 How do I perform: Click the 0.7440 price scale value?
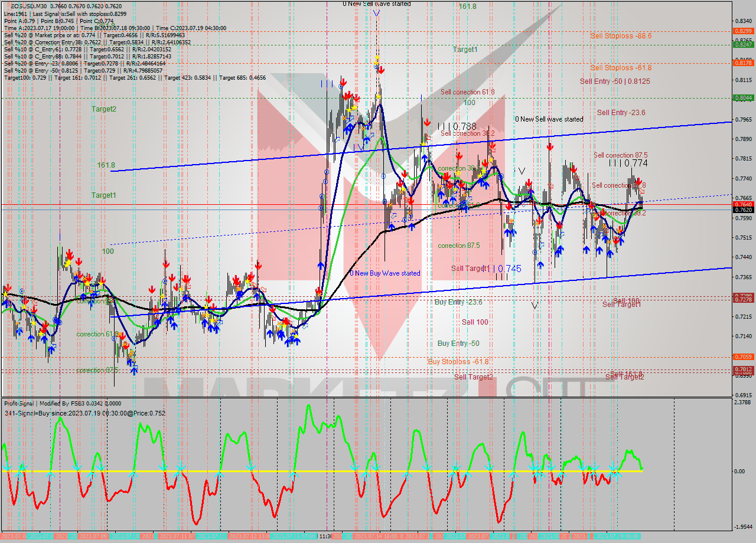point(743,257)
